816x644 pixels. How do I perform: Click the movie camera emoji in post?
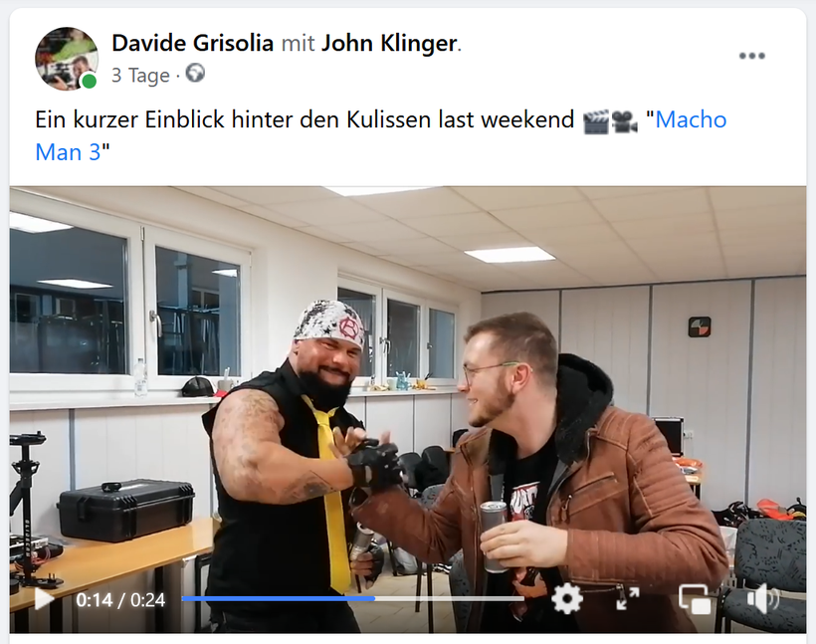pos(624,121)
